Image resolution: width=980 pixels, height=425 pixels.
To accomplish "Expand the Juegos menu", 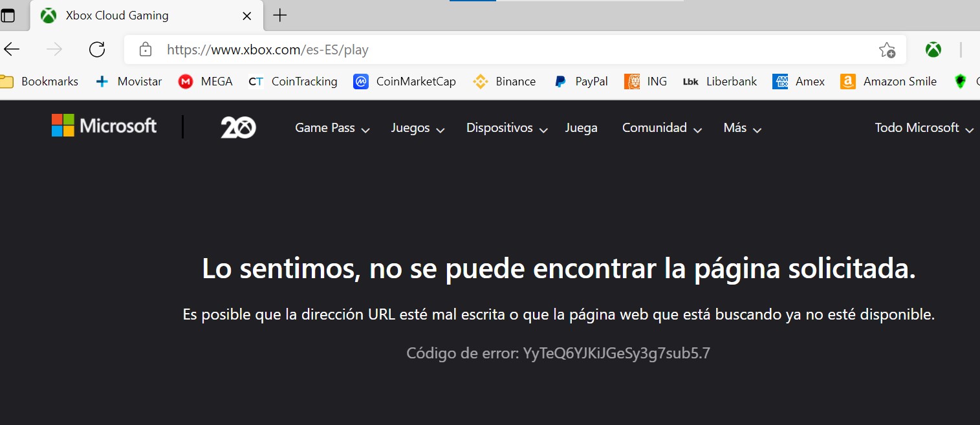I will point(417,128).
